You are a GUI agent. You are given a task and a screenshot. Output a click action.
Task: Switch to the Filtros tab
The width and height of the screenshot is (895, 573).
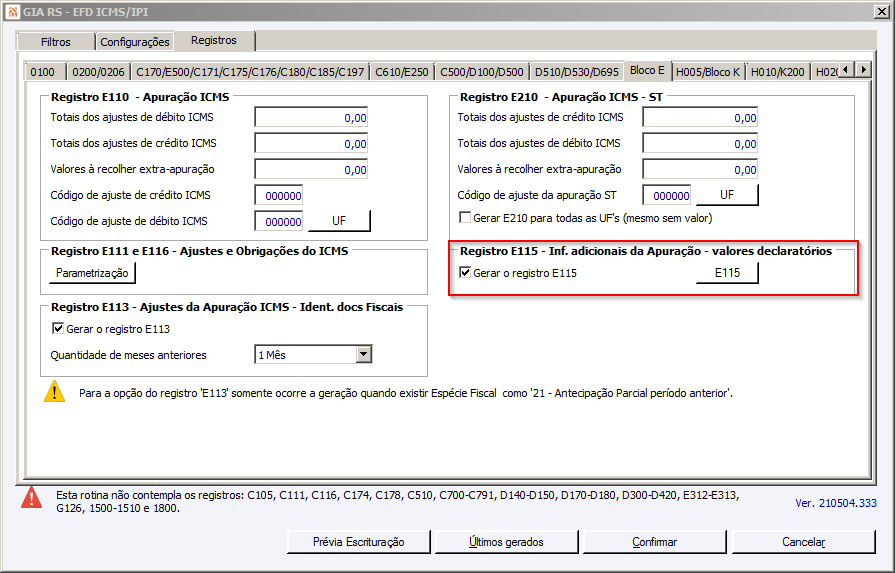tap(56, 42)
